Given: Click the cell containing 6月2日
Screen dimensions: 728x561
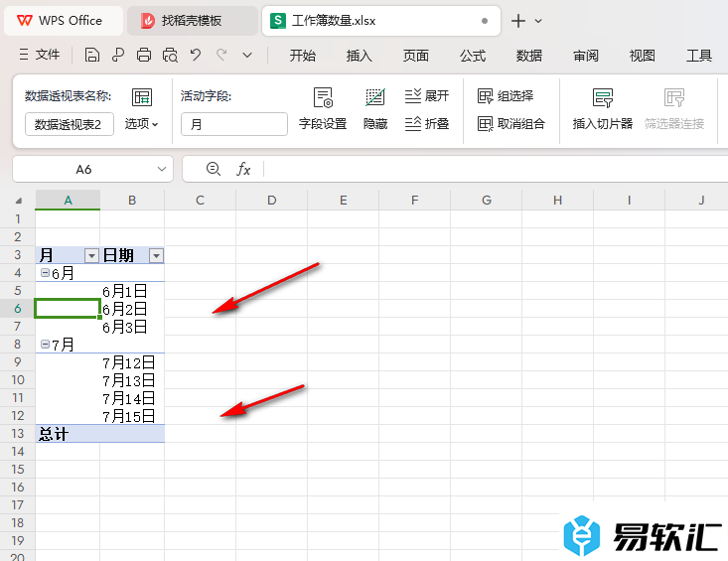Looking at the screenshot, I should coord(132,309).
